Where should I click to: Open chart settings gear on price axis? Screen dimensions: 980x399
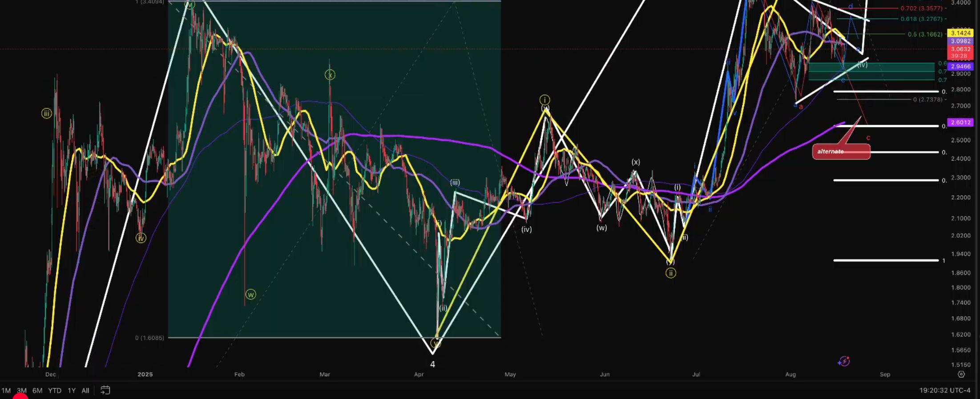[x=961, y=375]
